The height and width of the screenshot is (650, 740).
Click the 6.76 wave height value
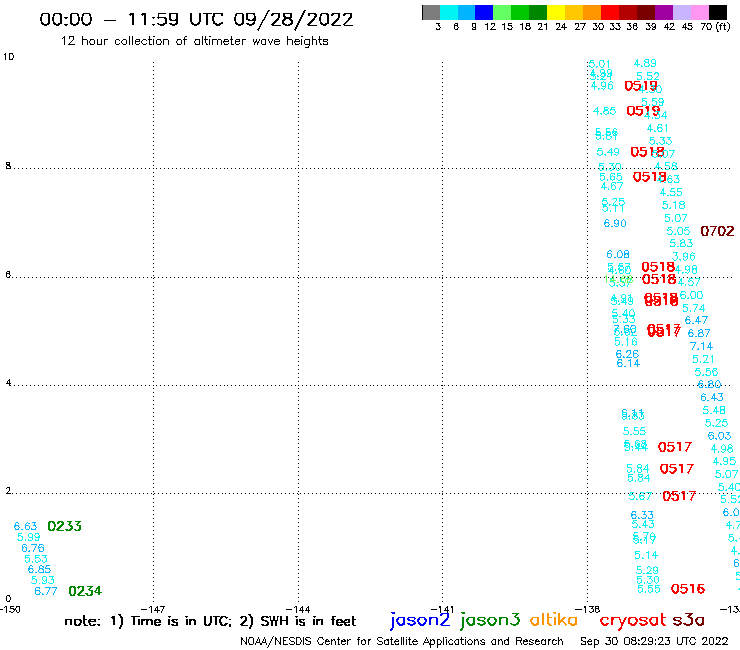coord(33,548)
